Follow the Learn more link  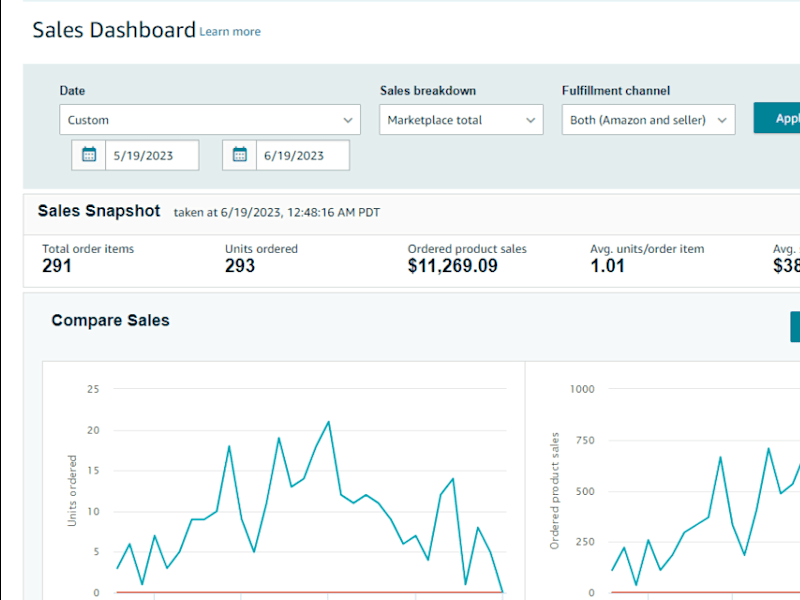click(230, 32)
